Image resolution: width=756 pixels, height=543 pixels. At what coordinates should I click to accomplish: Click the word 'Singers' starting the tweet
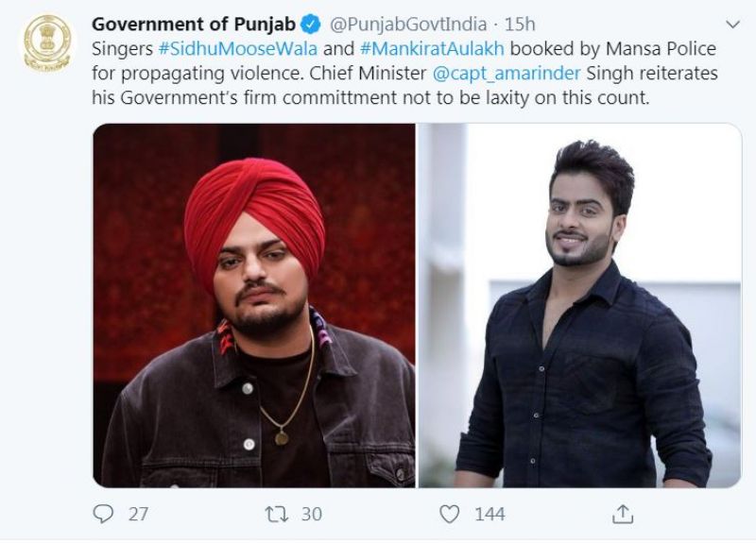click(122, 48)
